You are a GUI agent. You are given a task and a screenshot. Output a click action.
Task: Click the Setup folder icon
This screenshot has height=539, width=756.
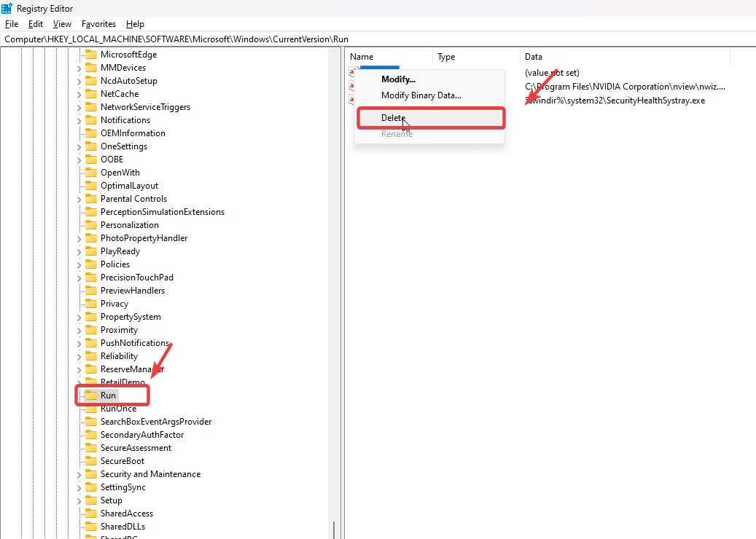91,500
